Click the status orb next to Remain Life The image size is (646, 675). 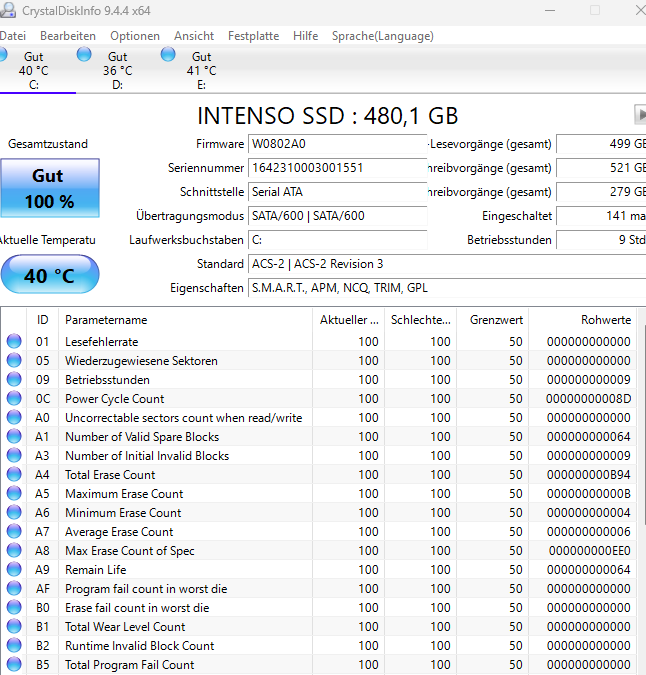[14, 570]
